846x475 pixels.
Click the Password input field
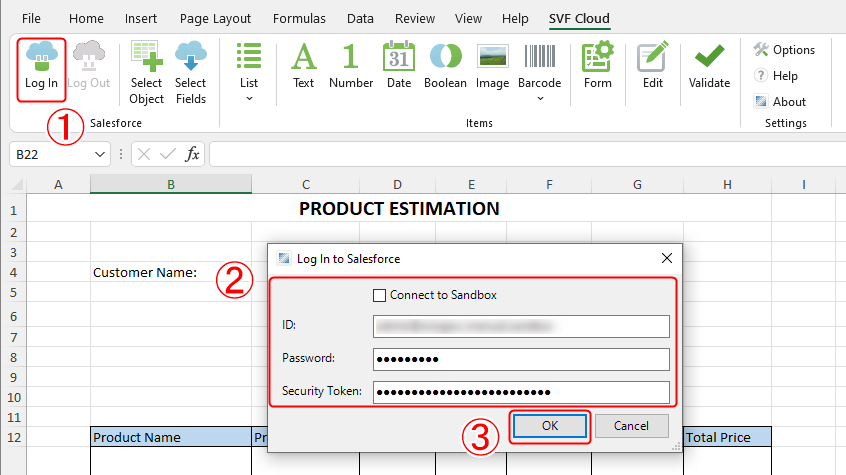[x=521, y=359]
